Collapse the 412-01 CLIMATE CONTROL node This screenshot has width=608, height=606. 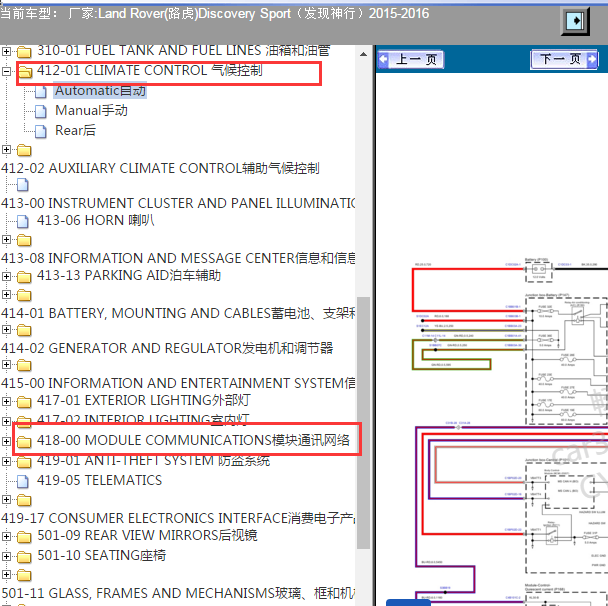[x=8, y=71]
